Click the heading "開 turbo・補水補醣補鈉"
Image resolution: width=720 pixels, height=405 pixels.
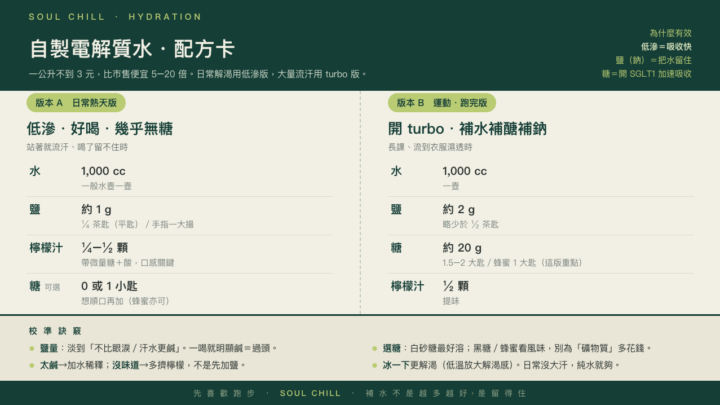[x=467, y=129]
